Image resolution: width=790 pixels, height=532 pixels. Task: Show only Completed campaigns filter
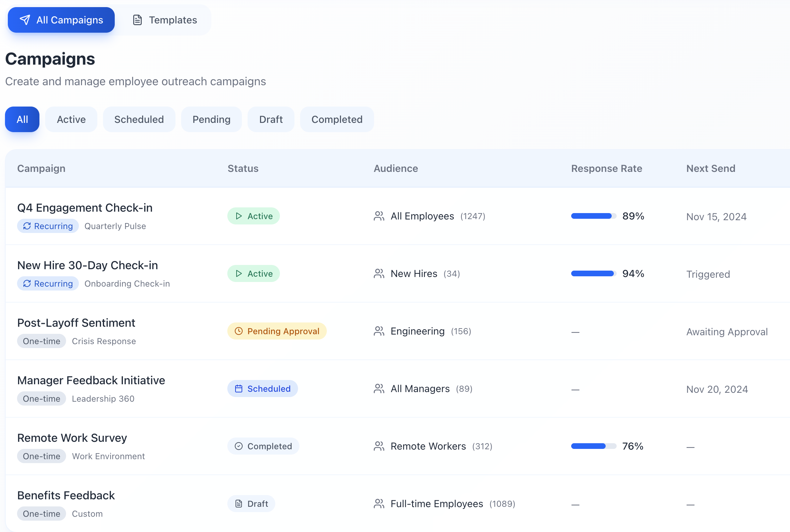(x=337, y=119)
